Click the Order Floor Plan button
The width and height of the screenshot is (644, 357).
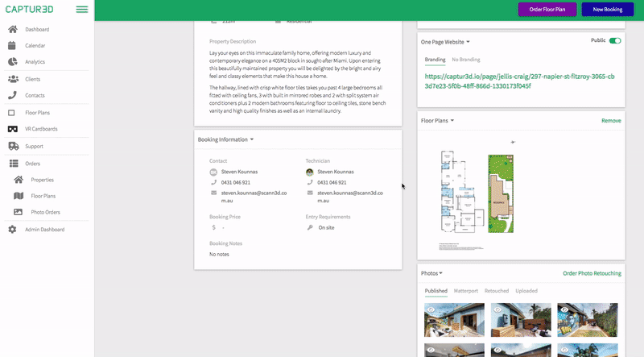click(x=547, y=10)
